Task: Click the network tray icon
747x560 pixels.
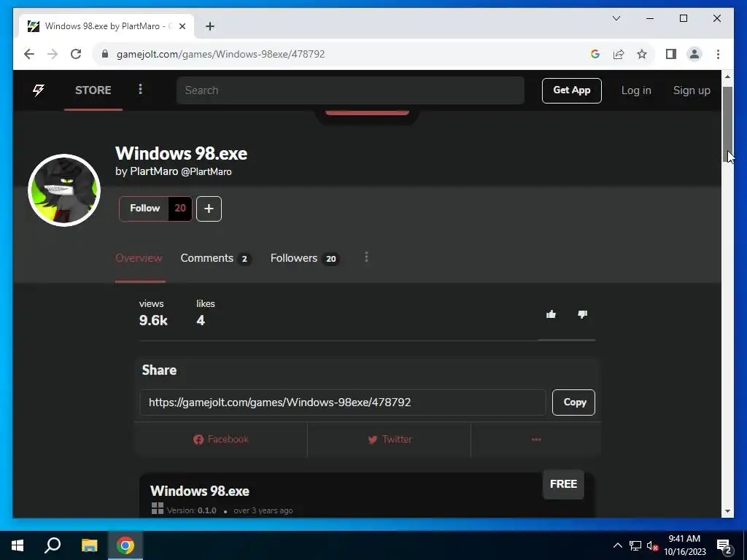Action: tap(635, 545)
